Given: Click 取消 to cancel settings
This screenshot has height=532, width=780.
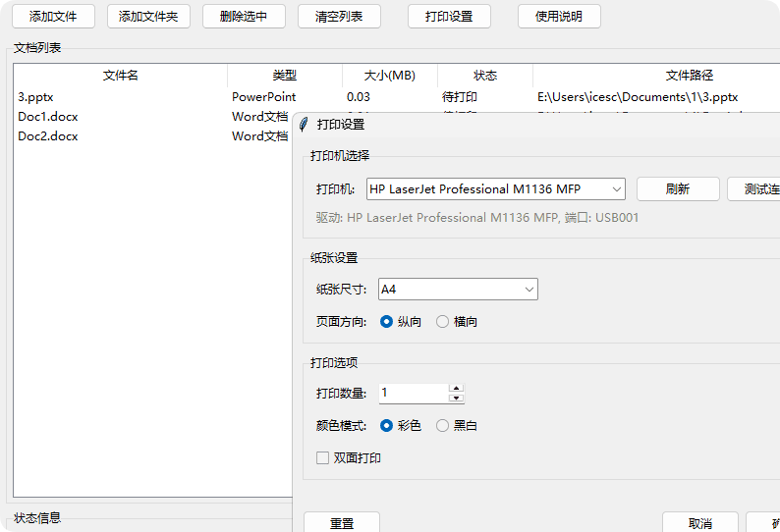Looking at the screenshot, I should (700, 523).
